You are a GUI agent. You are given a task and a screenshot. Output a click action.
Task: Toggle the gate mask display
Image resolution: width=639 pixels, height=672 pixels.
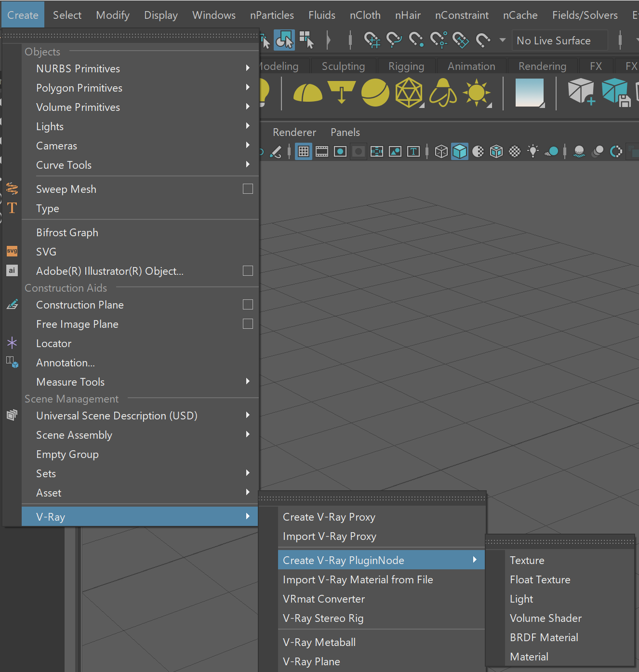359,152
